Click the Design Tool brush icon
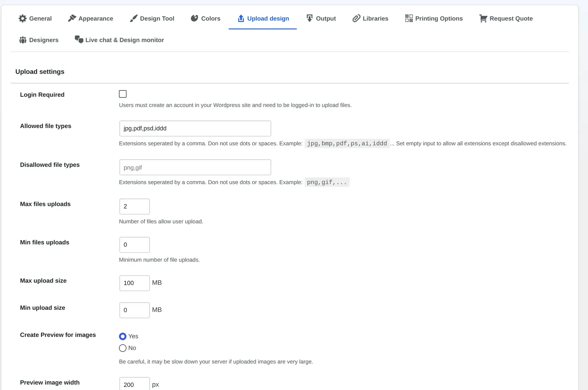Image resolution: width=588 pixels, height=390 pixels. coord(134,18)
